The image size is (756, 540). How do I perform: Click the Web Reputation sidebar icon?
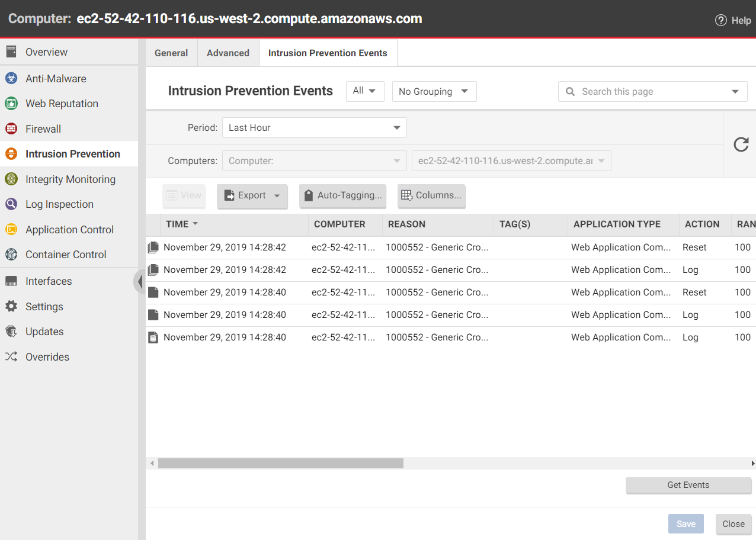click(11, 104)
